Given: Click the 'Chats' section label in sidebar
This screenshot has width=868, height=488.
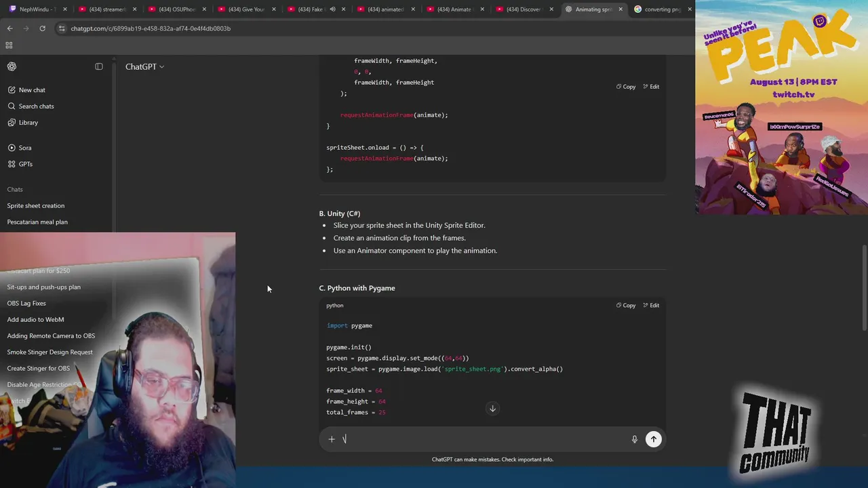Looking at the screenshot, I should click(15, 189).
